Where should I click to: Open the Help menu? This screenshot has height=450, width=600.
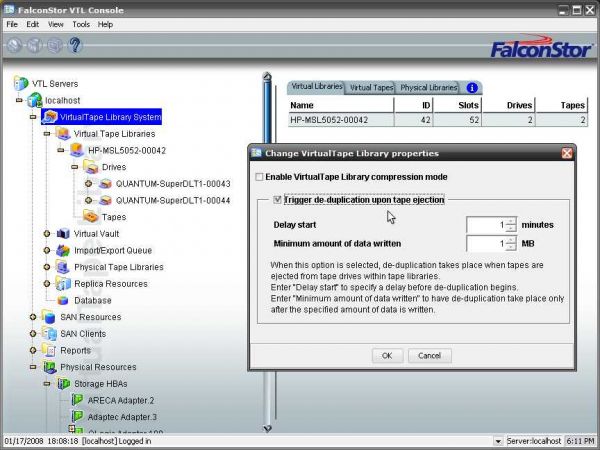(105, 24)
